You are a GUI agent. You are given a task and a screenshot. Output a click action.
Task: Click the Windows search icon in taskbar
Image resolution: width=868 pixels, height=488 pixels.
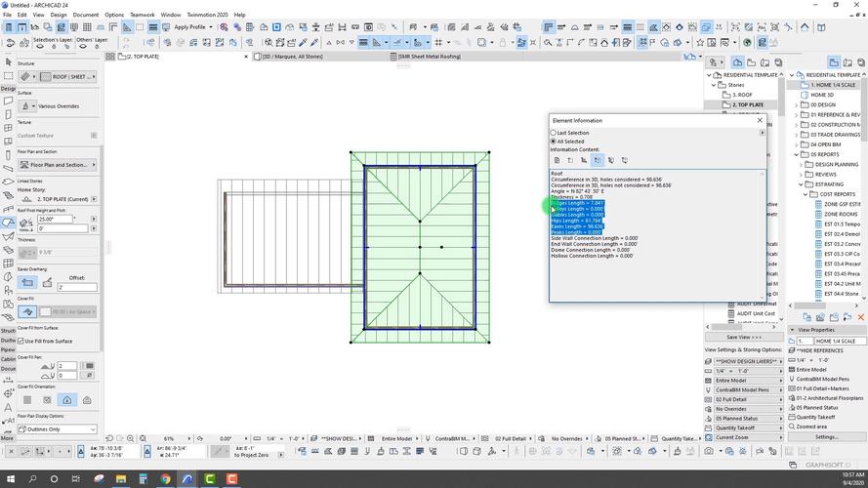(32, 478)
